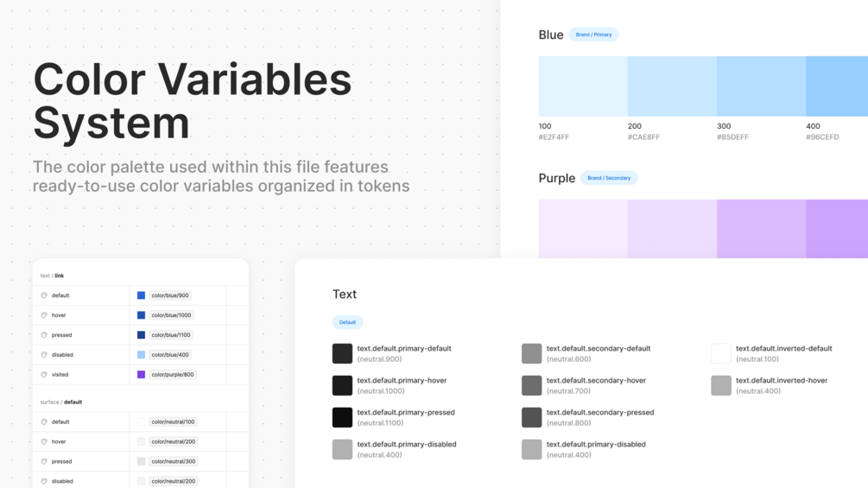This screenshot has width=868, height=488.
Task: Click the palette icon on surface hover row
Action: (44, 441)
